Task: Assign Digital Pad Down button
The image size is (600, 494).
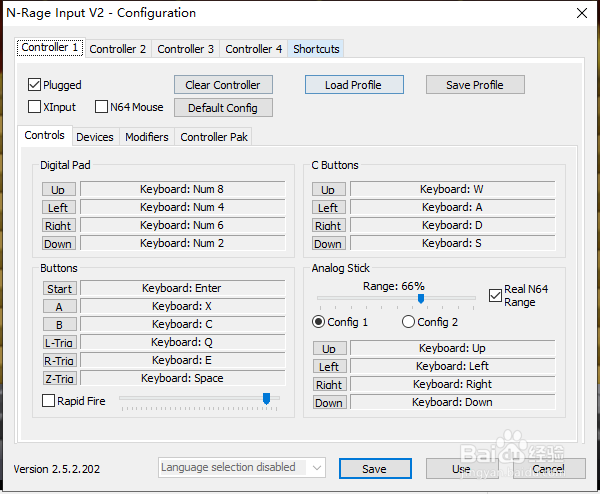Action: [59, 243]
